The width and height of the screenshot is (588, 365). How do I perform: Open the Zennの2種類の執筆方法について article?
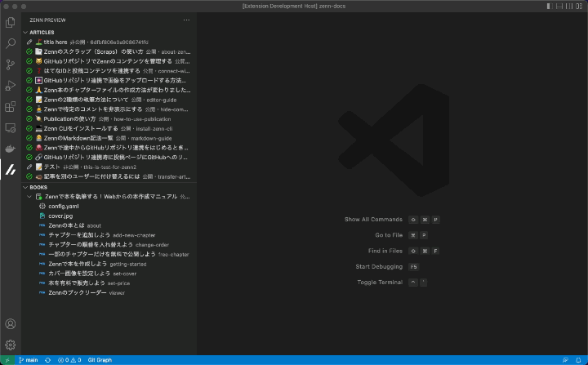109,100
